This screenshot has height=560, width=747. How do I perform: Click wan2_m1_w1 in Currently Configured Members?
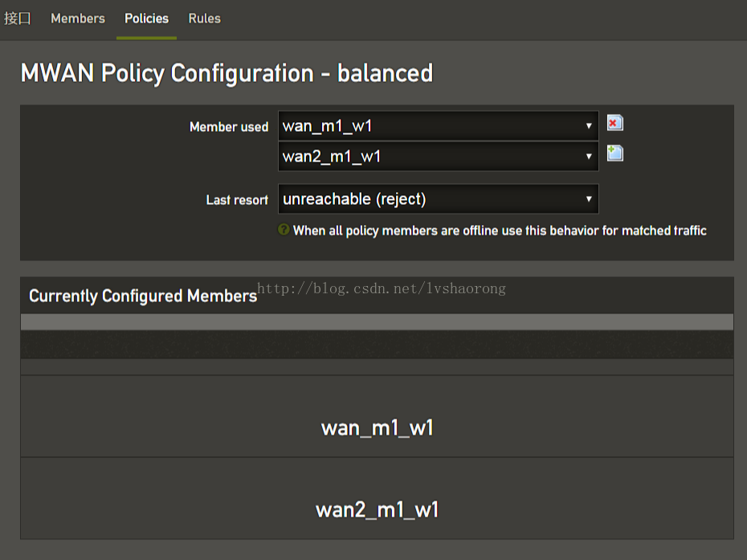point(378,509)
